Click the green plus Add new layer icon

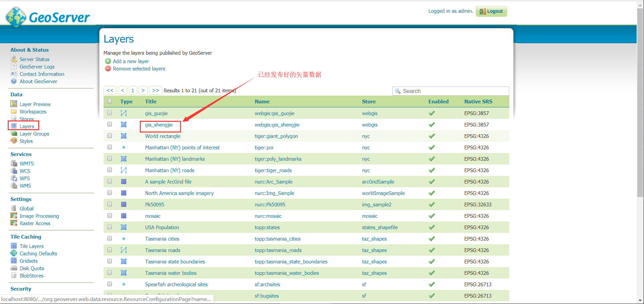click(x=108, y=61)
